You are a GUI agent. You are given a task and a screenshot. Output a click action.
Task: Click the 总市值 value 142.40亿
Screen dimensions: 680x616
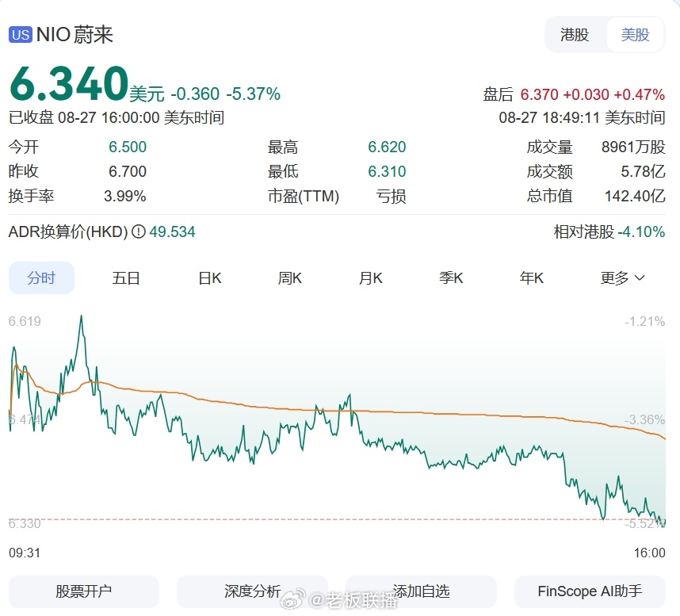tap(635, 196)
